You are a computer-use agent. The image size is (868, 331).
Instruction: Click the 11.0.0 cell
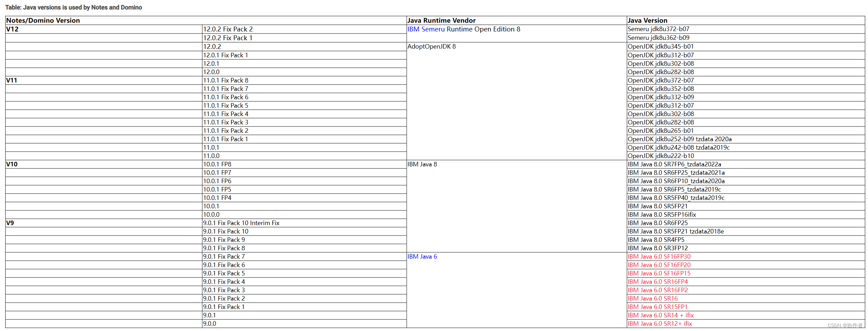(x=304, y=156)
